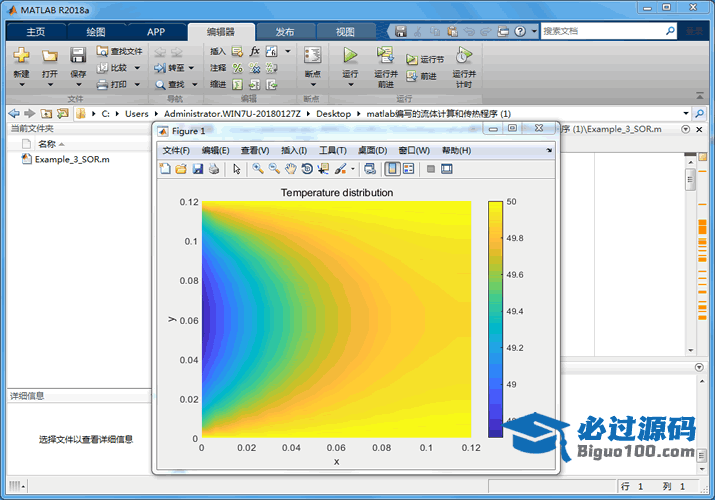Click the smart indent icon
715x500 pixels.
point(238,85)
